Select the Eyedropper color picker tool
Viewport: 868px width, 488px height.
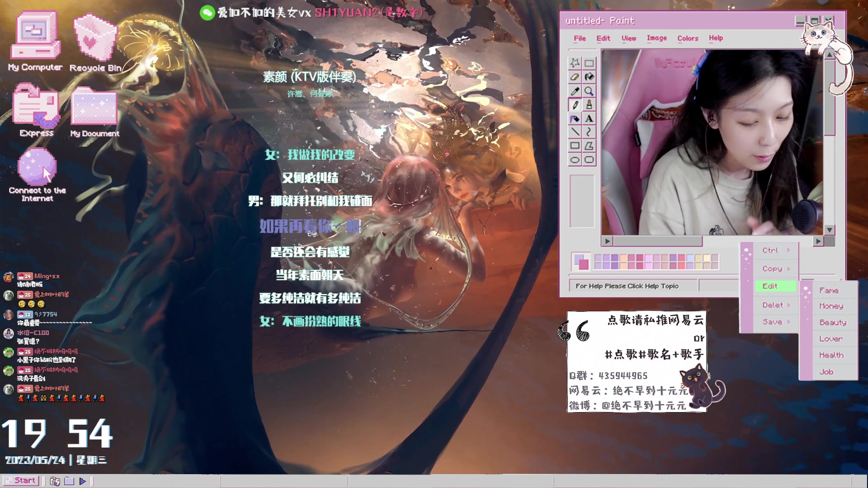pos(575,91)
